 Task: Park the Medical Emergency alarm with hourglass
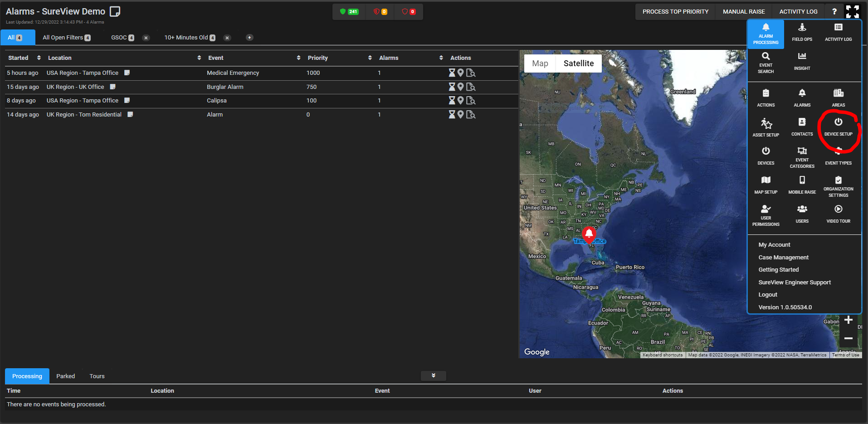coord(452,73)
